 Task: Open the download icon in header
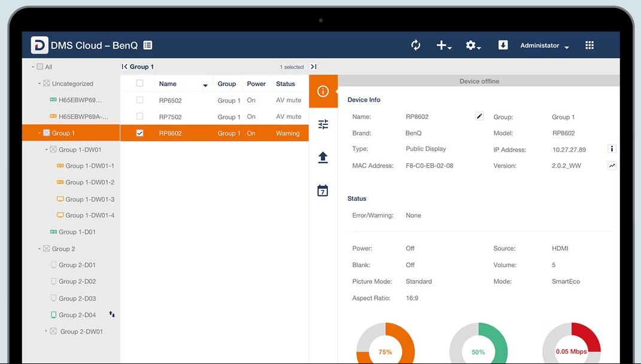click(503, 45)
